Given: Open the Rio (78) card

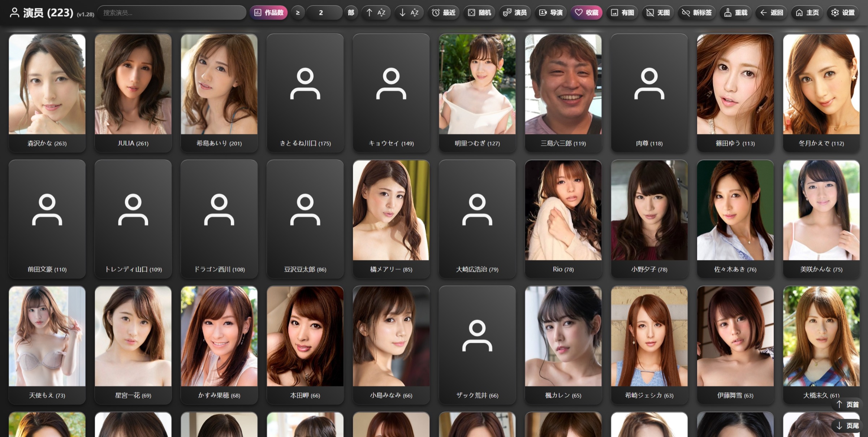Looking at the screenshot, I should [563, 219].
